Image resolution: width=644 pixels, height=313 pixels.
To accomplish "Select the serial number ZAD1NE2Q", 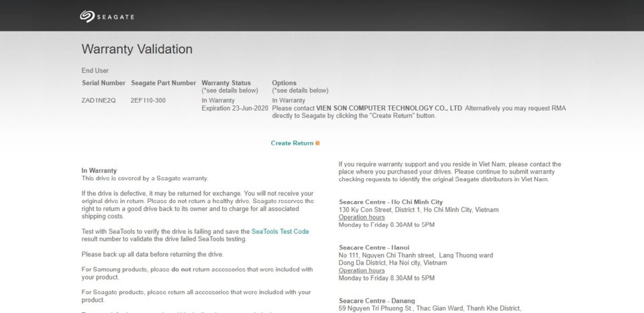I will click(x=99, y=101).
